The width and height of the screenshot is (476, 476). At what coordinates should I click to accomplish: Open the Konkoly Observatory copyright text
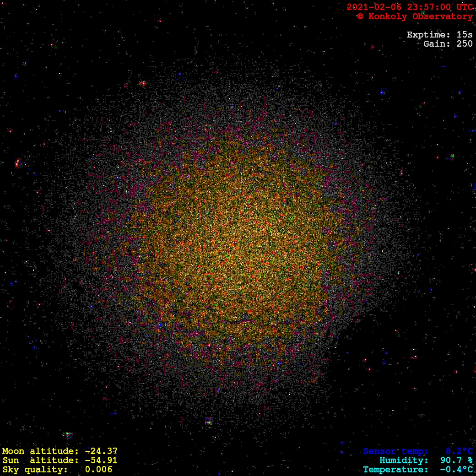point(415,16)
